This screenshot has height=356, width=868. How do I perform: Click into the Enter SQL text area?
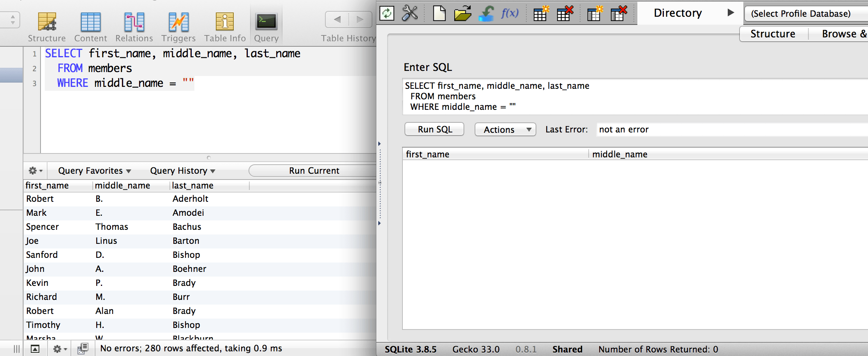click(x=635, y=97)
